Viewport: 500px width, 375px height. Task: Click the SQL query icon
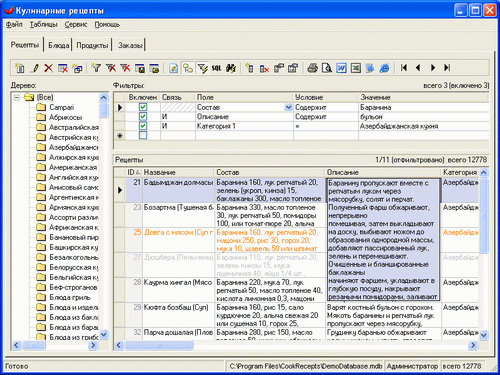pyautogui.click(x=217, y=68)
